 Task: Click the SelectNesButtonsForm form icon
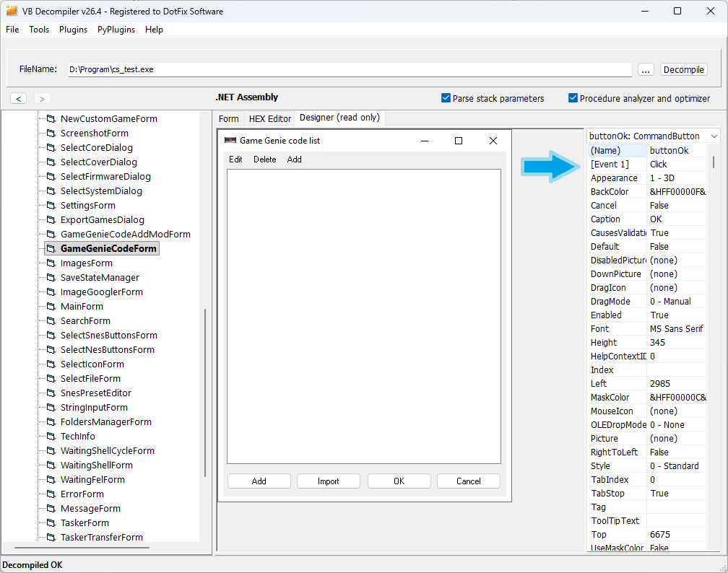pos(51,349)
